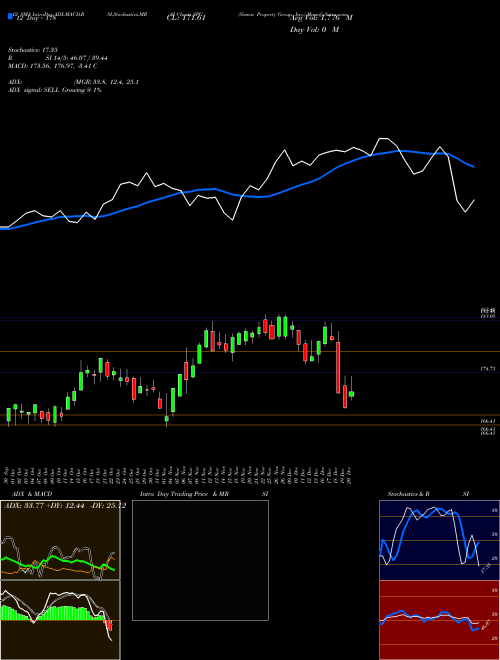The image size is (500, 660).
Task: Click the tall red candle of the sharp drop
Action: 338,367
